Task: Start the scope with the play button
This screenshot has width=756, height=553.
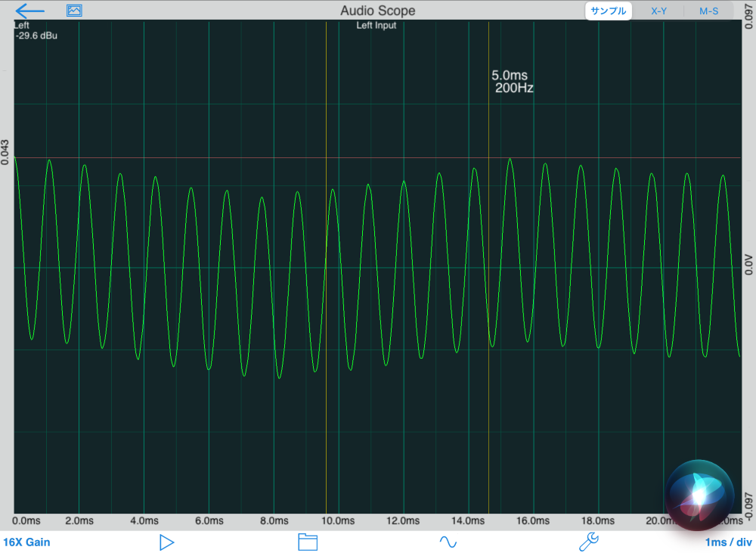Action: pos(167,542)
